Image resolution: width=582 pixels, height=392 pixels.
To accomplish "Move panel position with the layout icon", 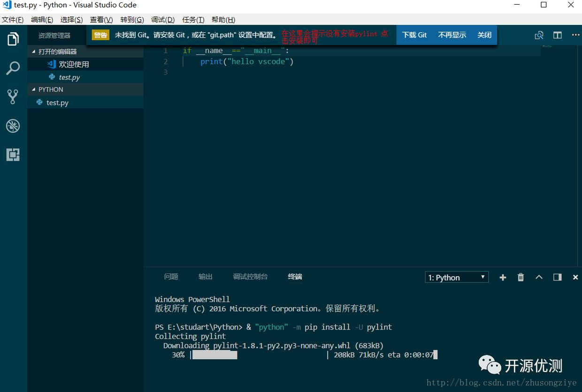I will click(558, 277).
